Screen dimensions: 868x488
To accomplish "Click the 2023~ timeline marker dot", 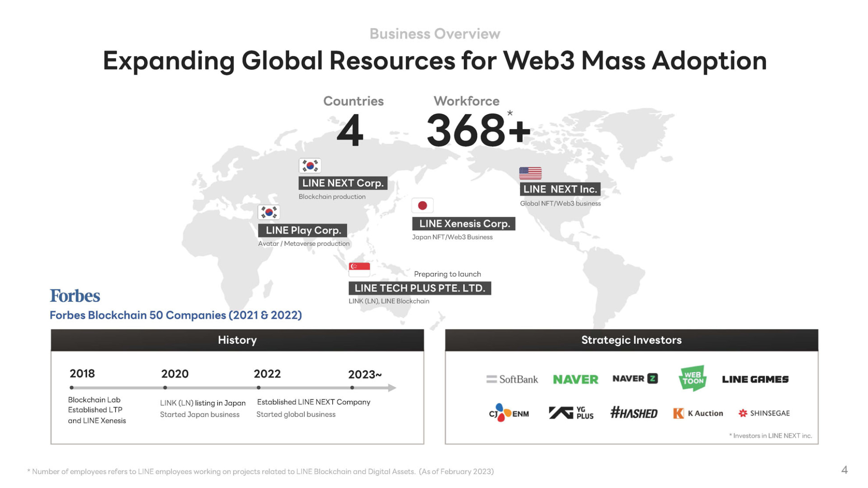I will [352, 388].
